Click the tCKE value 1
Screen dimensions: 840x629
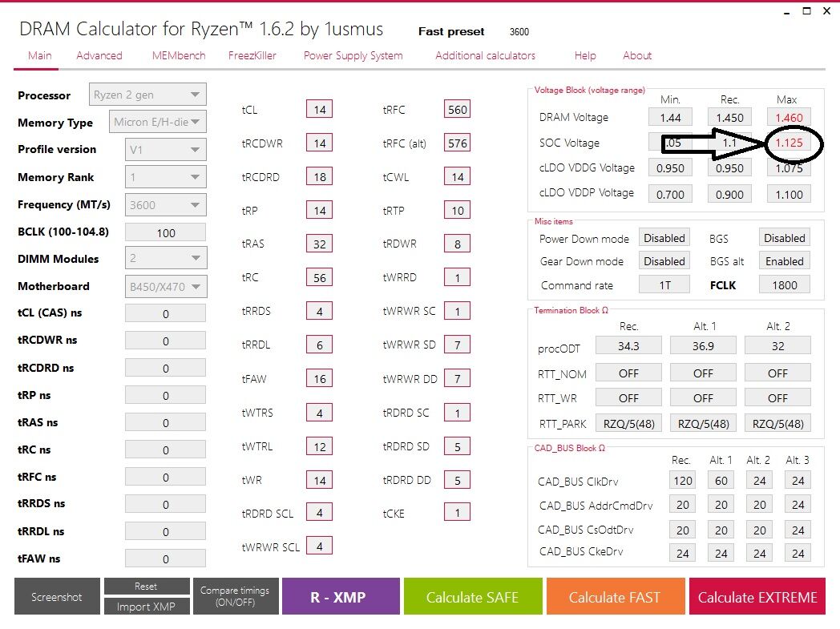(x=457, y=512)
